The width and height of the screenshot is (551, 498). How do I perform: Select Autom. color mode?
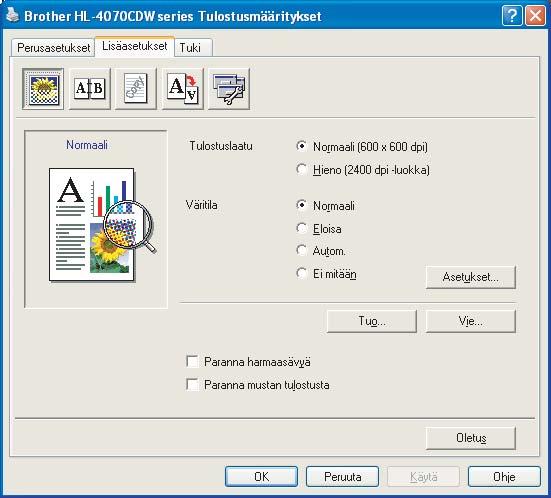[x=321, y=251]
